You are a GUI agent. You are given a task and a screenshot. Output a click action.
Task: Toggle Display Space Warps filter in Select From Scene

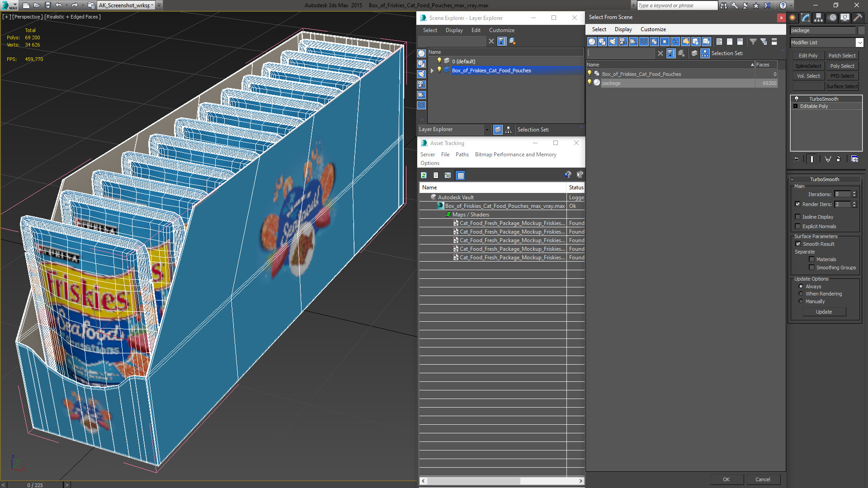644,42
